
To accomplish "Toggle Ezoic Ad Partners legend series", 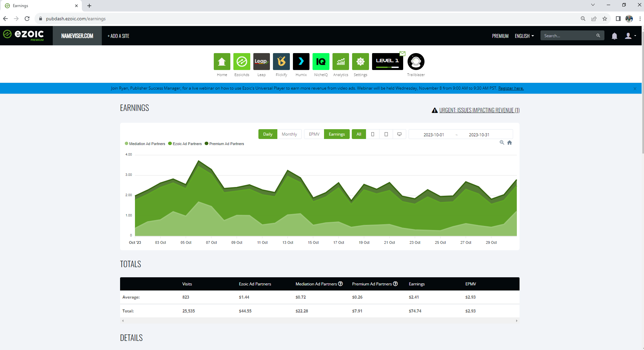I will pos(185,144).
